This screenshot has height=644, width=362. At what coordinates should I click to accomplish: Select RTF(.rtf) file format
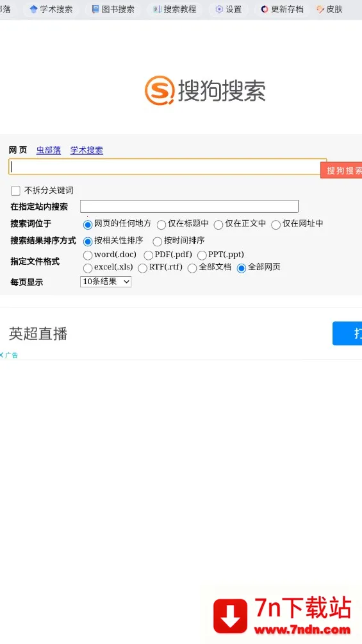142,268
